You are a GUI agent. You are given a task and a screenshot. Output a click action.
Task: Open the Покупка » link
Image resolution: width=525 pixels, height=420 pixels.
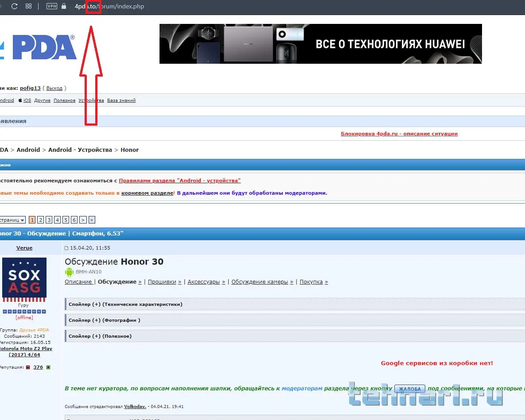pos(314,282)
